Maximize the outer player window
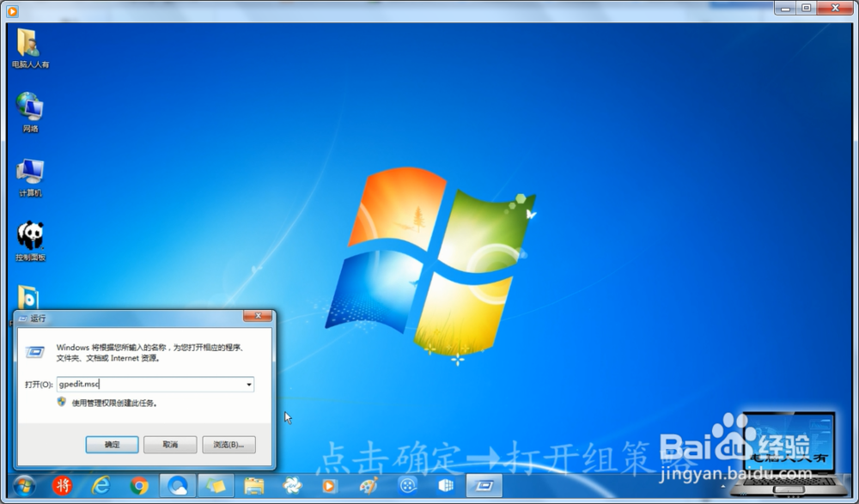Viewport: 859px width, 504px height. click(807, 9)
